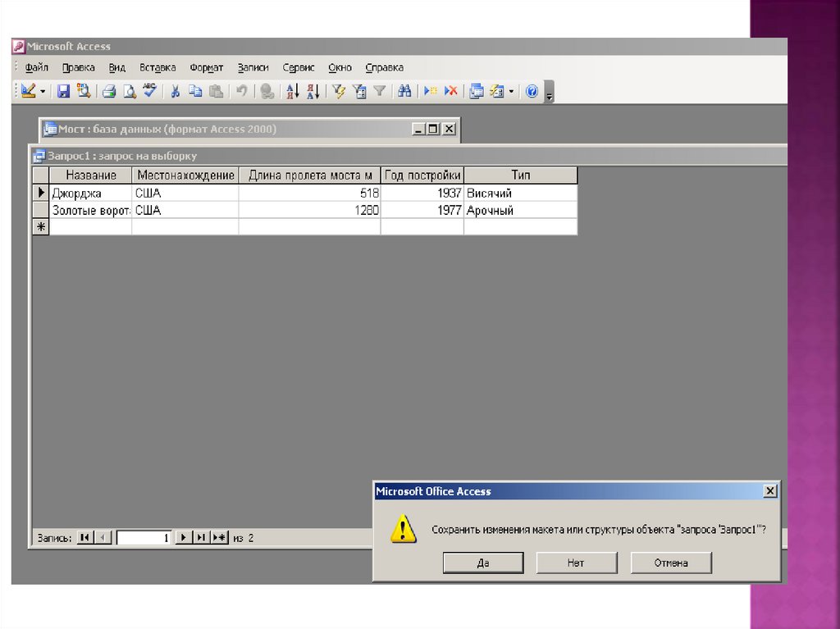The width and height of the screenshot is (840, 629).
Task: Go to first record navigation button
Action: [84, 537]
